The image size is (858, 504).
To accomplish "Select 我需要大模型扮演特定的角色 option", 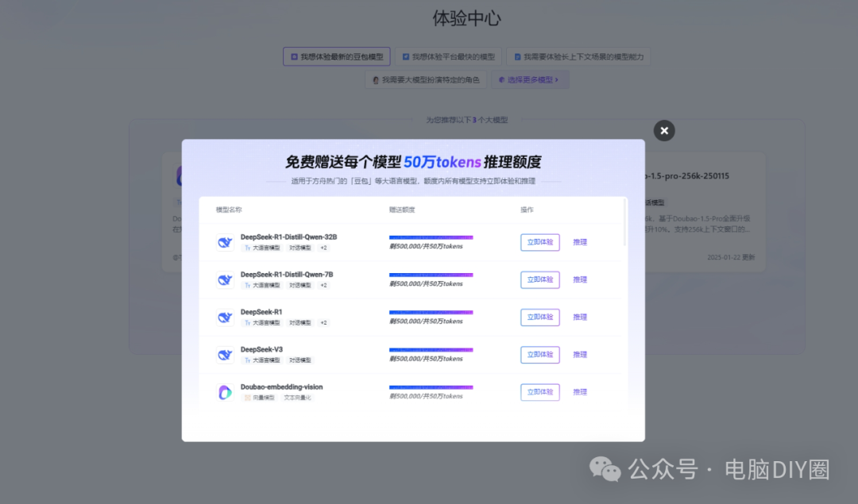I will tap(426, 80).
